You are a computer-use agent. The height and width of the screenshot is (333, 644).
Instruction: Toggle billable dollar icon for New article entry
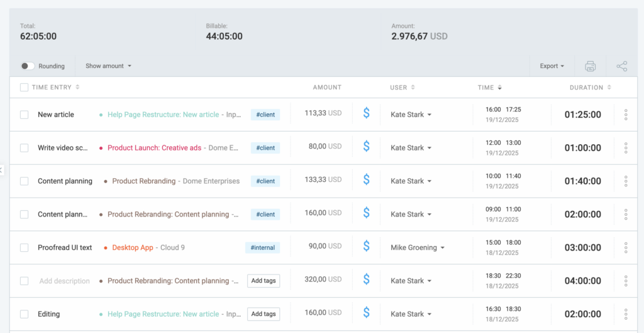[366, 114]
